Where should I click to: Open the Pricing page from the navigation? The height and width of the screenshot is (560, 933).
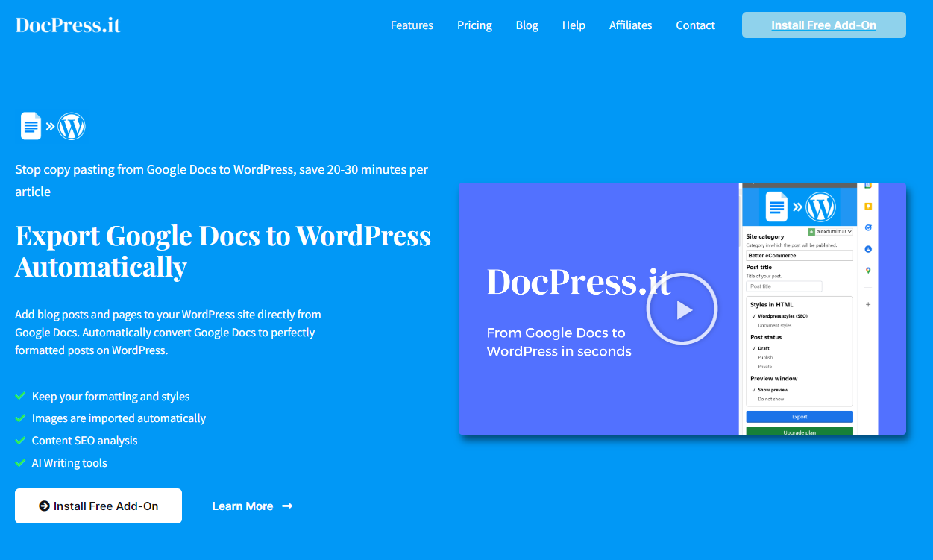point(474,25)
